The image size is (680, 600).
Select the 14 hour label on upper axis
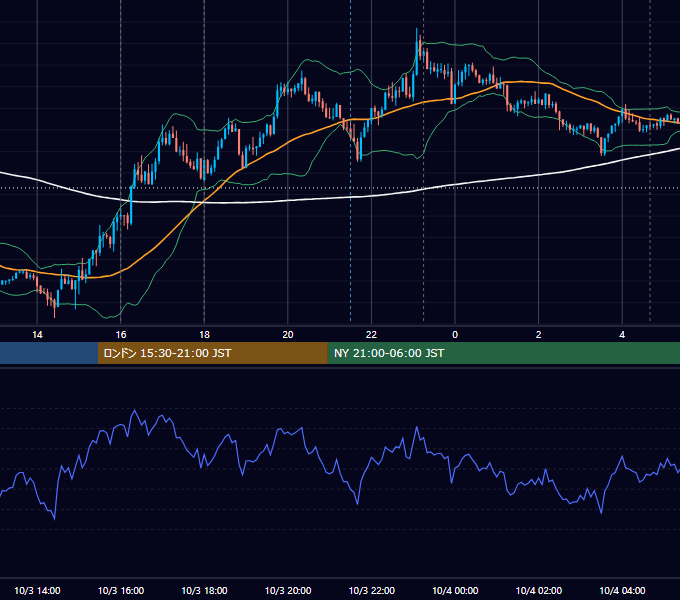(x=37, y=335)
